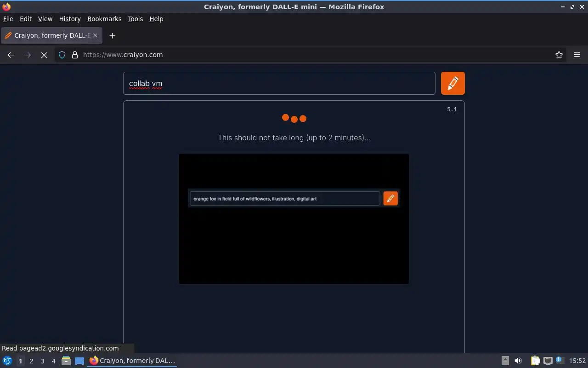The width and height of the screenshot is (588, 368).
Task: Open the LXQt start menu
Action: coord(7,361)
